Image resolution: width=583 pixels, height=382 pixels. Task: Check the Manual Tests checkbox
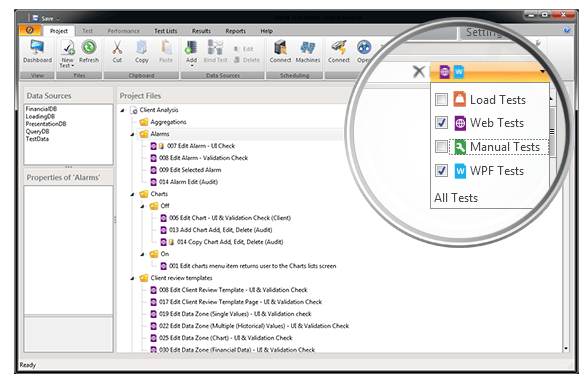coord(441,147)
